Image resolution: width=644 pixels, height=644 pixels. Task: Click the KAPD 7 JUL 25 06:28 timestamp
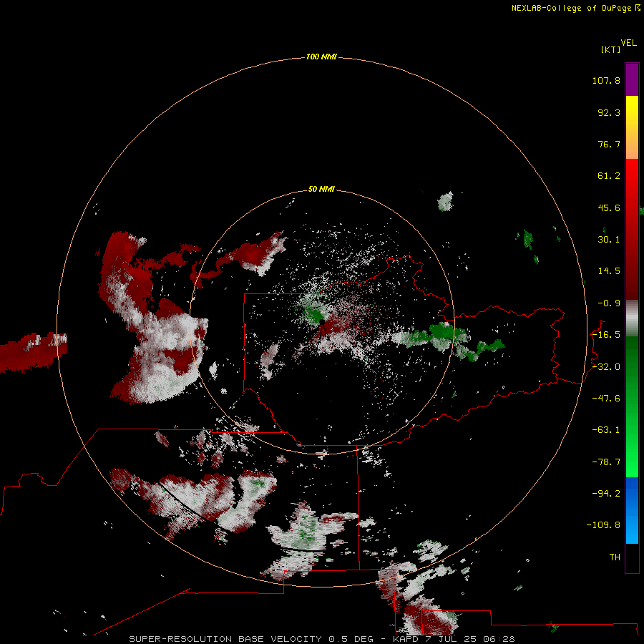click(454, 639)
